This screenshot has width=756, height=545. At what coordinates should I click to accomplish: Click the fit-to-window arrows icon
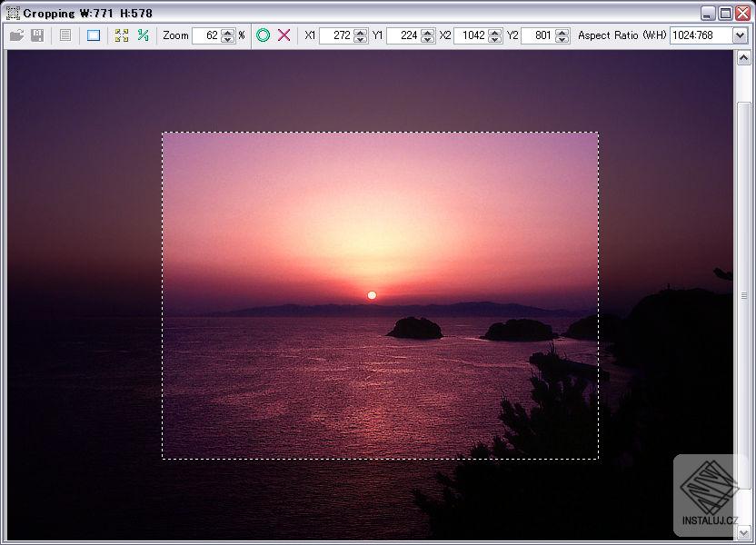(122, 35)
